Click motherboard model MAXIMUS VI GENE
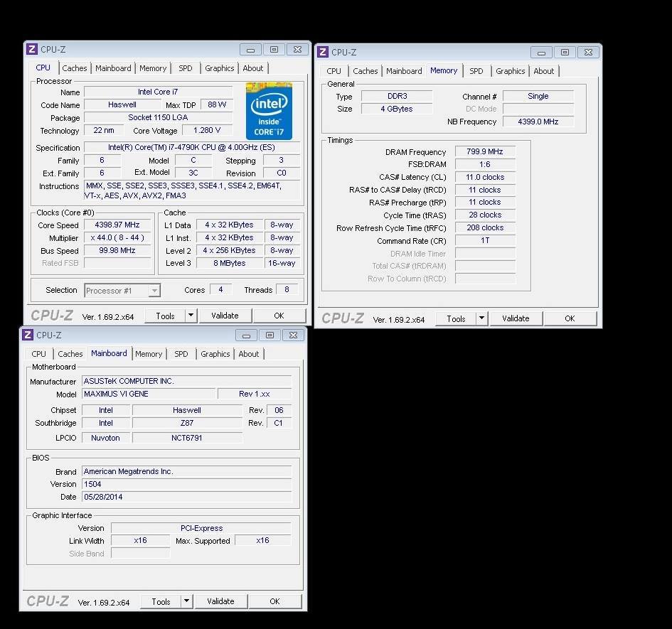 tap(149, 394)
